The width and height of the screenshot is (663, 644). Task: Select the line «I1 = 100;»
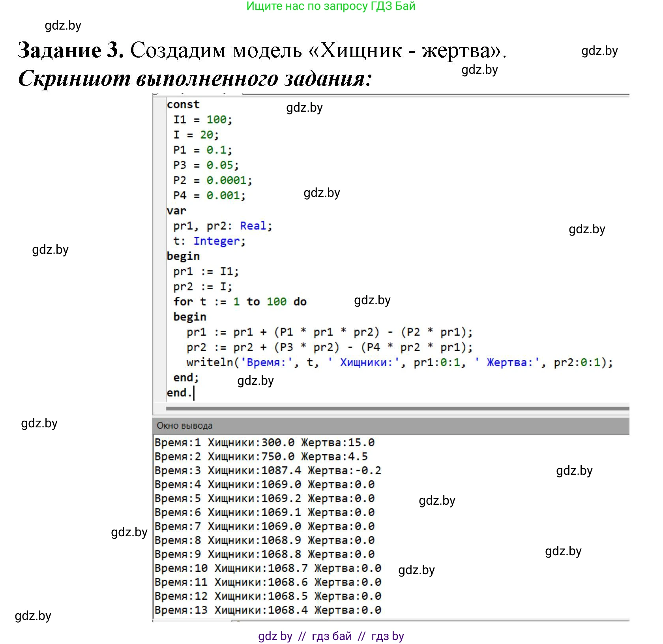click(201, 120)
